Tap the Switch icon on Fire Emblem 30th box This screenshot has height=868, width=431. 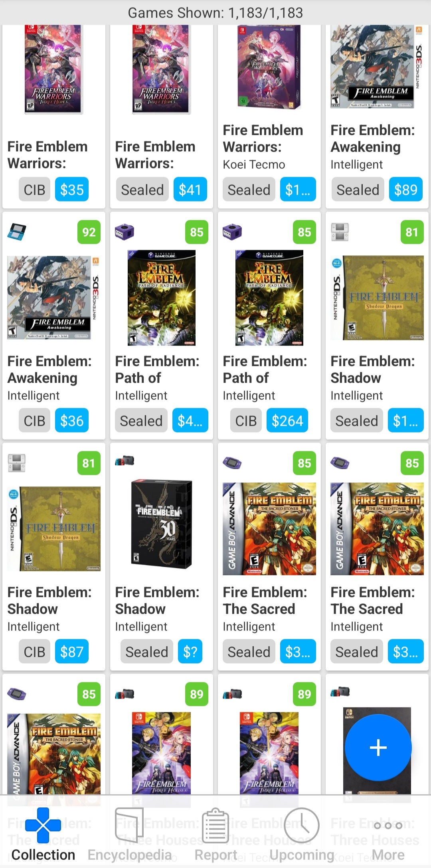[x=125, y=461]
